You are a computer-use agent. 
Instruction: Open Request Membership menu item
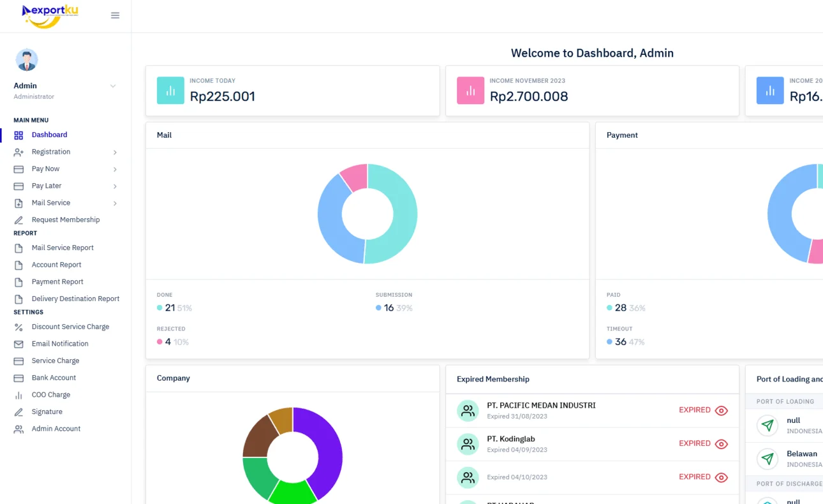(x=66, y=220)
